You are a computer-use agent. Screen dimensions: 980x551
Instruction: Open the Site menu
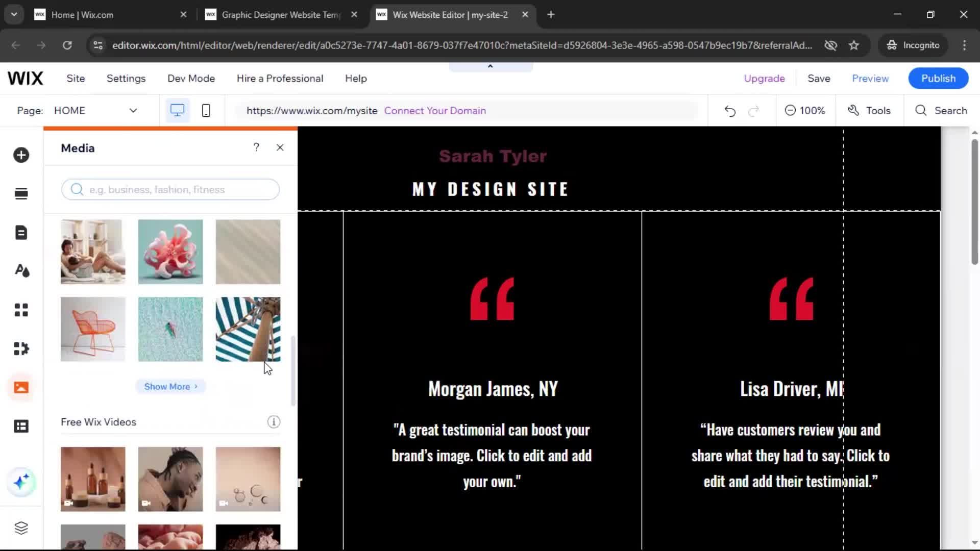[x=76, y=79]
